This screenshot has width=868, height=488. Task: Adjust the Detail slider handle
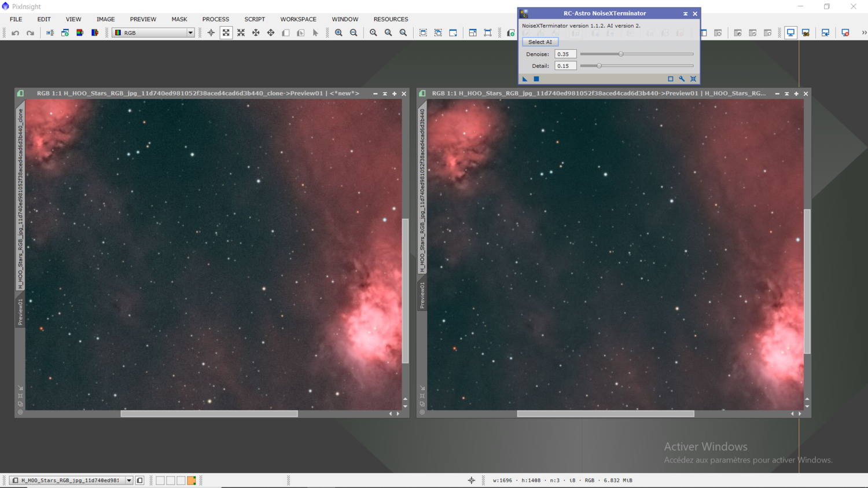pyautogui.click(x=599, y=66)
